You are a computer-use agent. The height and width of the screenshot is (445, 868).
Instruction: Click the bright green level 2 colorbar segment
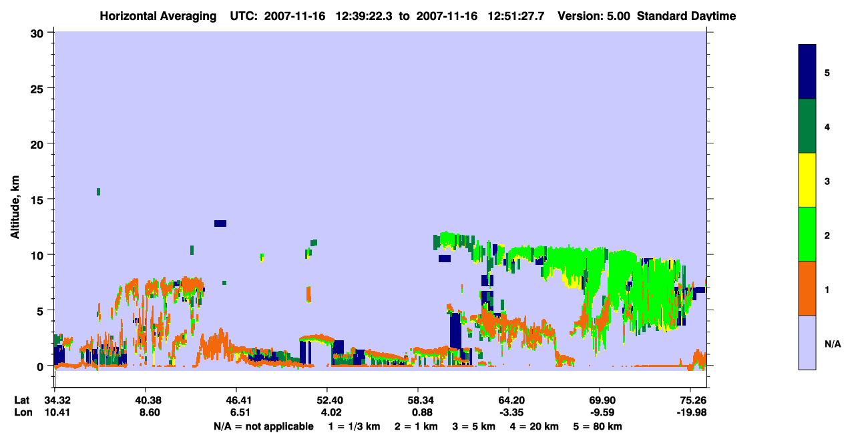coord(807,234)
